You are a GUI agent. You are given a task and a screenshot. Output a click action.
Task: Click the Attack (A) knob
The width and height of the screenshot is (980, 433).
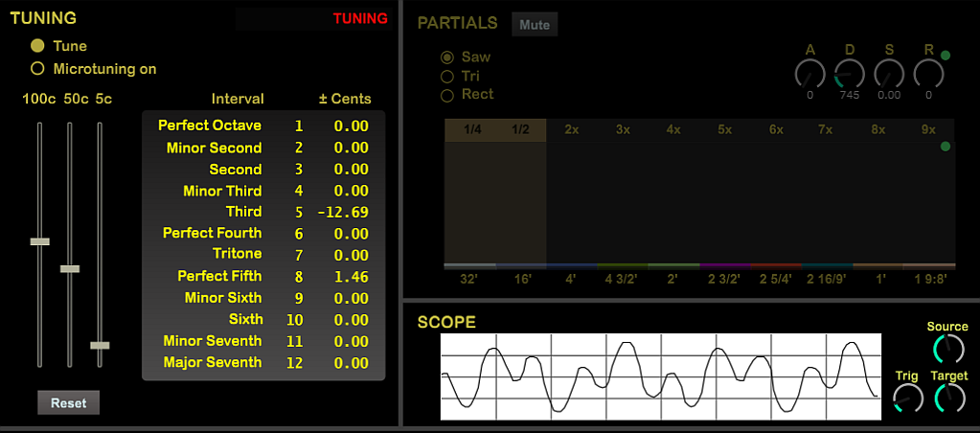810,75
